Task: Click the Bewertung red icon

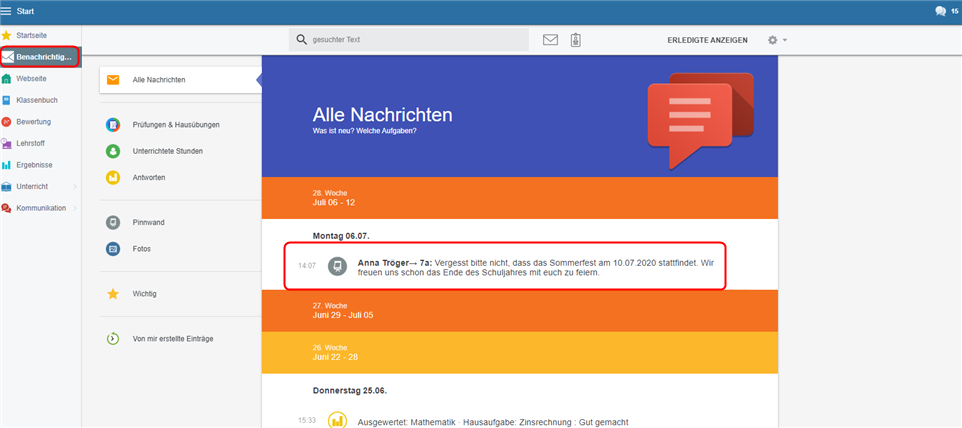Action: (x=7, y=121)
